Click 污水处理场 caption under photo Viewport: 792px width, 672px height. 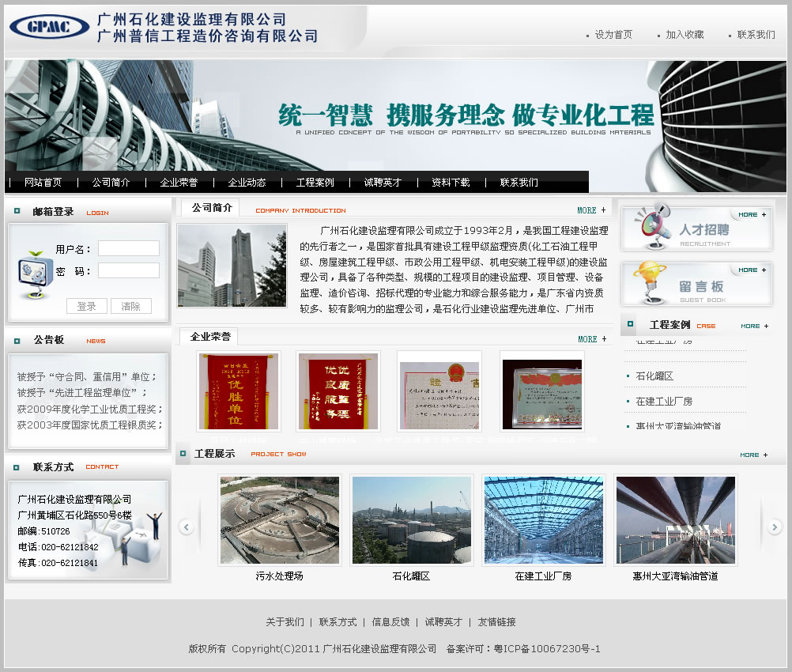click(x=279, y=576)
